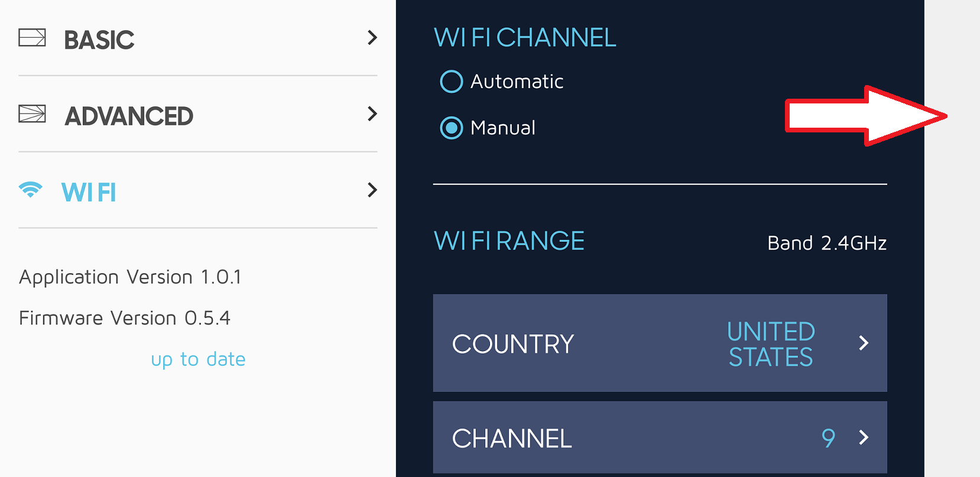Open the country selection chevron
The height and width of the screenshot is (477, 980).
click(x=864, y=343)
